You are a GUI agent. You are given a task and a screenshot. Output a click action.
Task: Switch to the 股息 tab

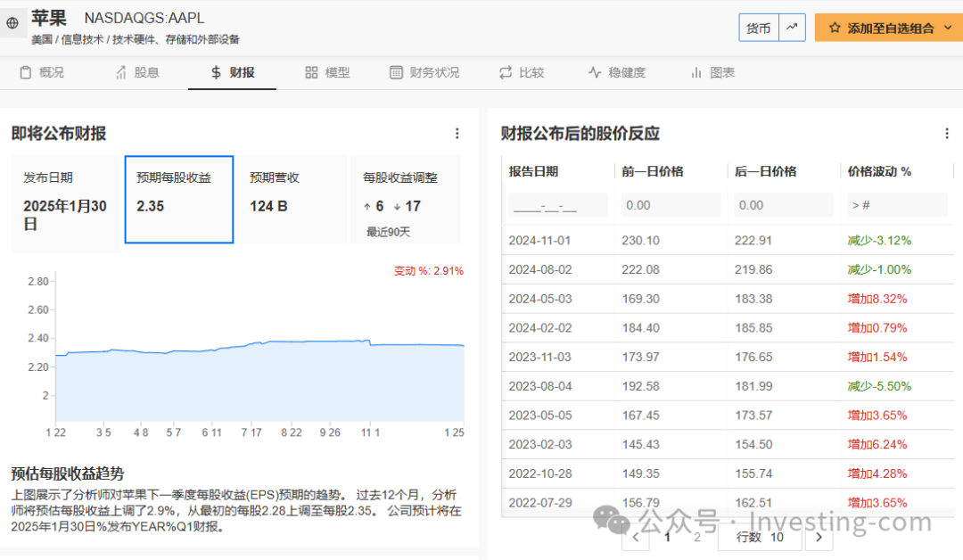tap(137, 72)
